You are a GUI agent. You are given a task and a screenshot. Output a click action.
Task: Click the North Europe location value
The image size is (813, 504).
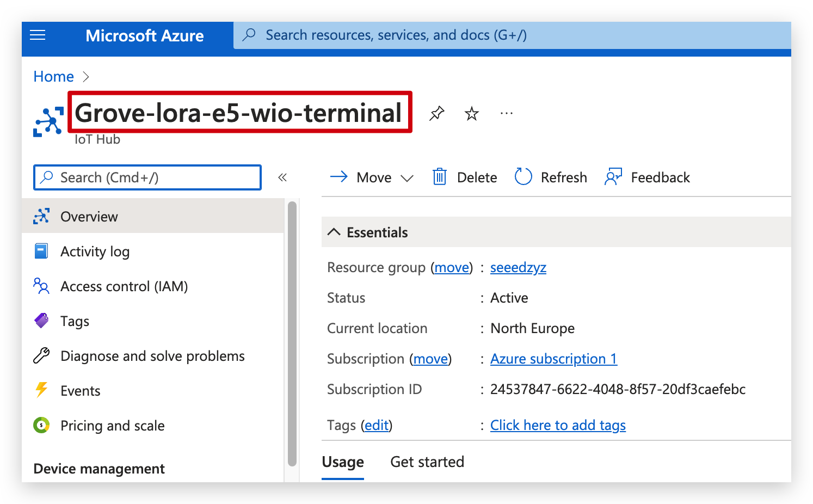[x=532, y=329]
